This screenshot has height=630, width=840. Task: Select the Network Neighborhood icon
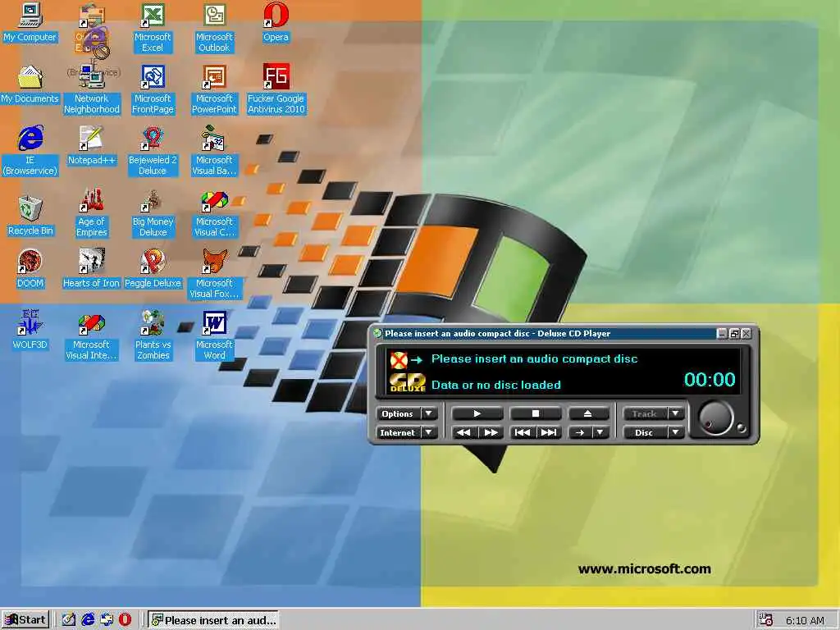click(x=92, y=89)
